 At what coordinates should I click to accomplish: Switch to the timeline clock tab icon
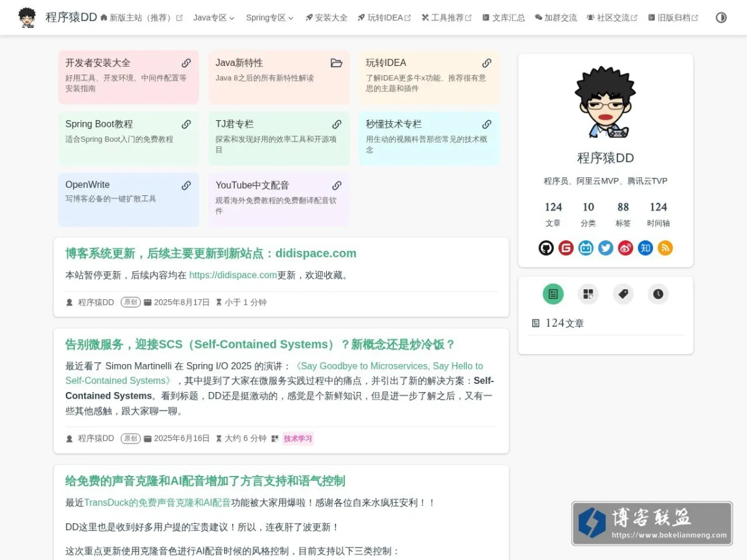(658, 294)
